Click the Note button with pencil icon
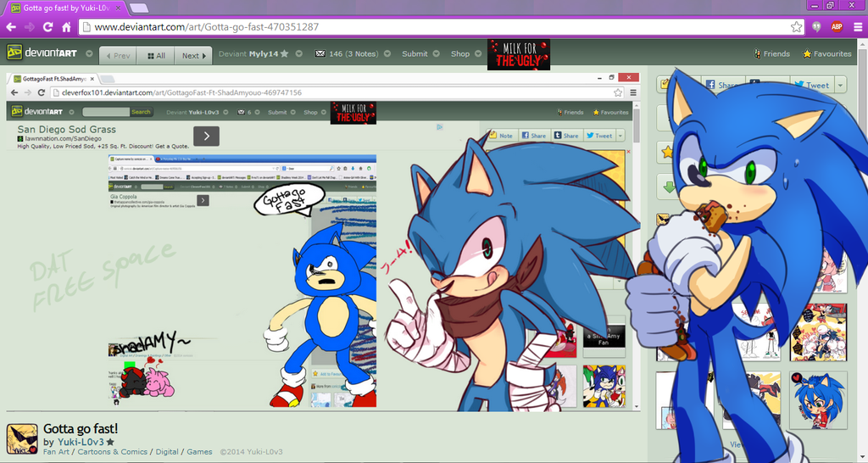 665,85
